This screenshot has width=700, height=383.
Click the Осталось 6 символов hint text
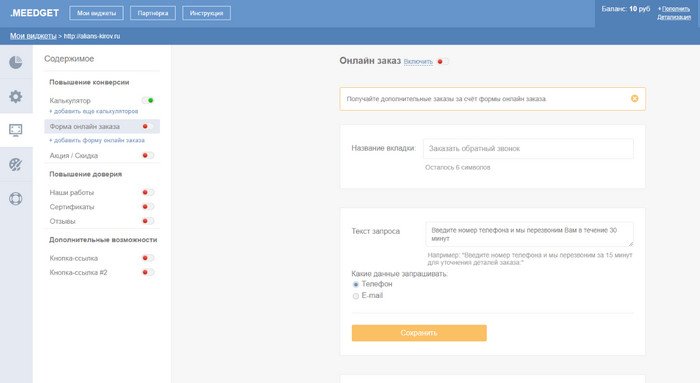click(458, 167)
